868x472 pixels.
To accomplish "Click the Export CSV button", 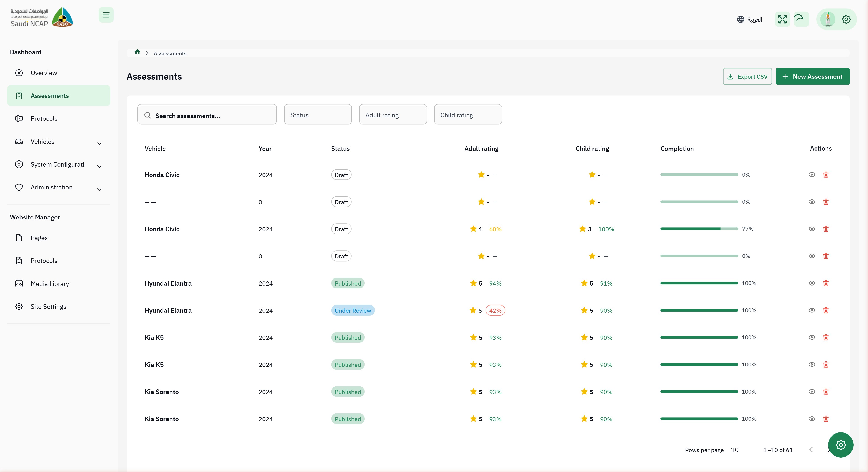I will pyautogui.click(x=747, y=76).
